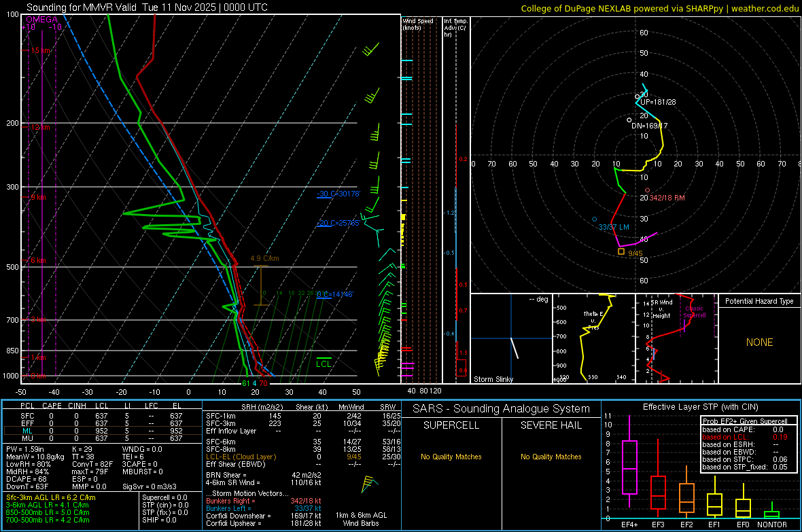Image resolution: width=802 pixels, height=532 pixels.
Task: Select the DownT = 63F value
Action: click(27, 486)
